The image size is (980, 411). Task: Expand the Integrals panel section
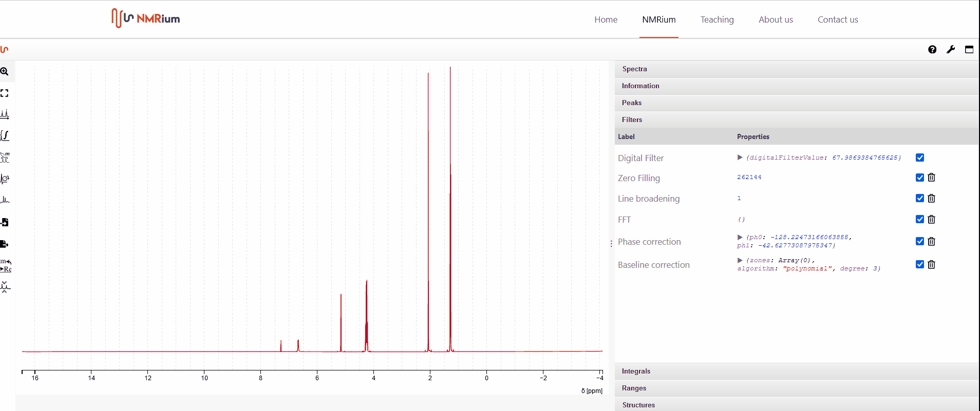(636, 371)
